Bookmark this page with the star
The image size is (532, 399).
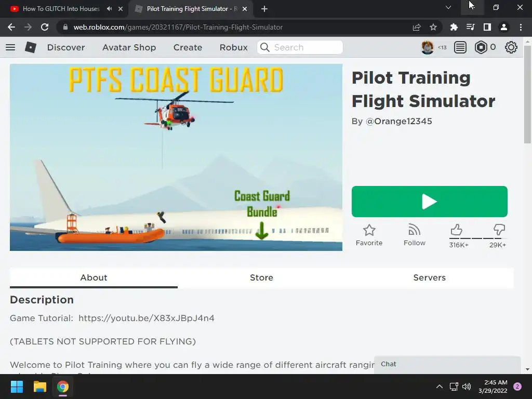pos(433,27)
